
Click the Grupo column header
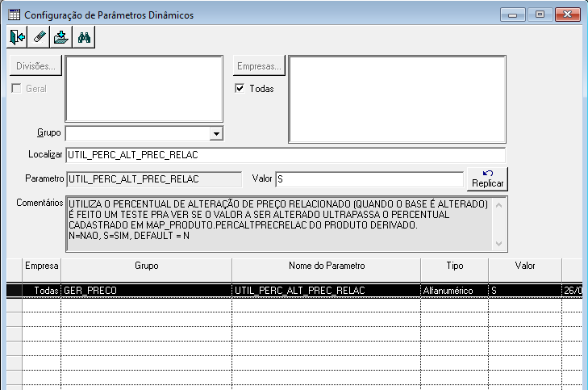(146, 270)
